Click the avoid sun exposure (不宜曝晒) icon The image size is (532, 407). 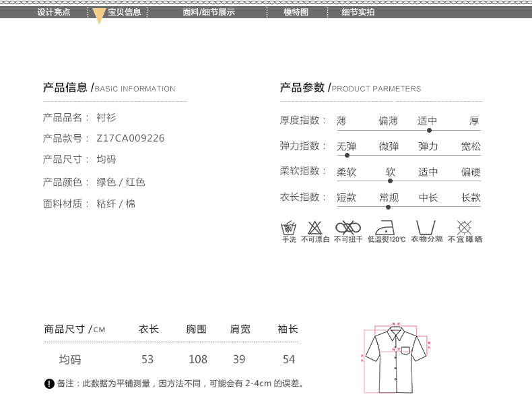464,227
